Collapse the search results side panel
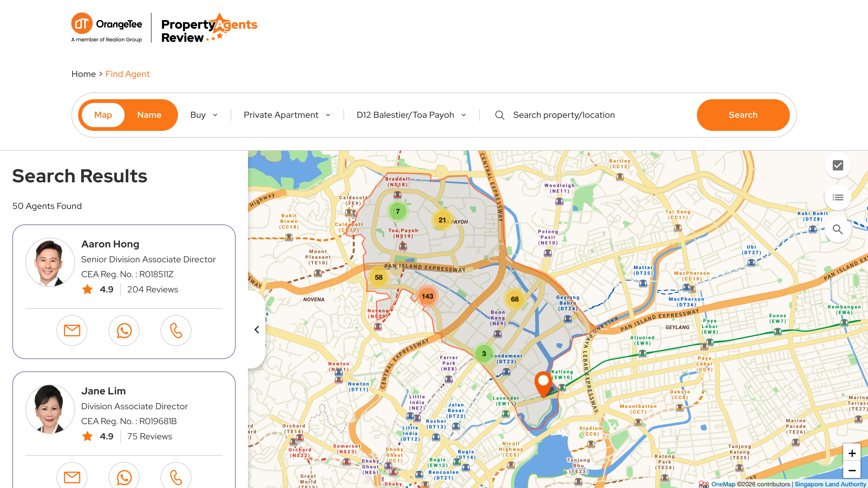This screenshot has width=868, height=488. pyautogui.click(x=257, y=330)
